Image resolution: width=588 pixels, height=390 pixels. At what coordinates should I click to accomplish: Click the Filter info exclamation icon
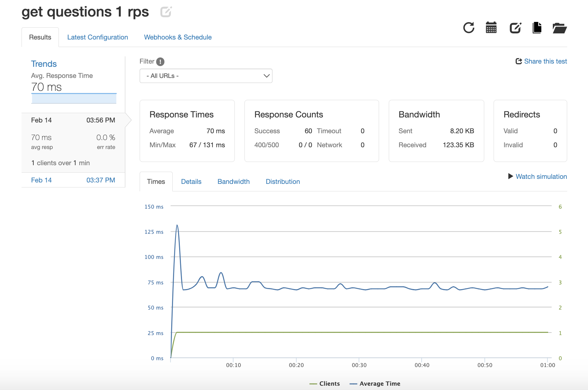tap(160, 62)
